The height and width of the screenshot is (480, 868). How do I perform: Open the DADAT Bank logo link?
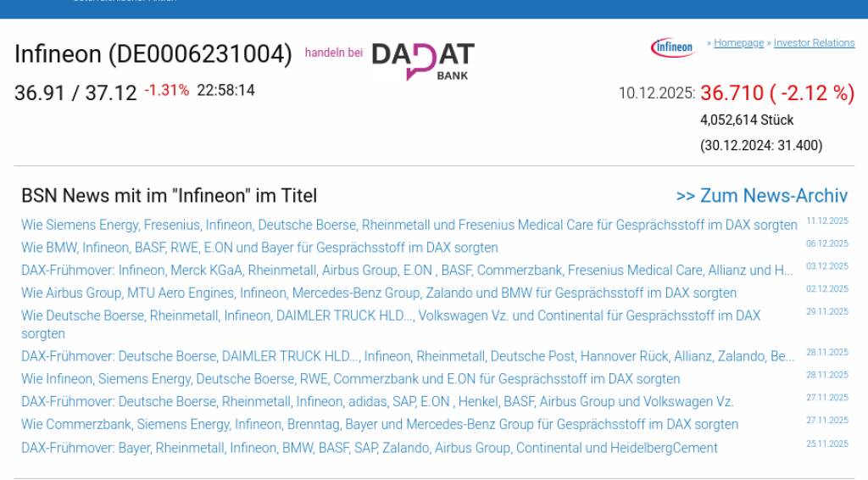[423, 61]
